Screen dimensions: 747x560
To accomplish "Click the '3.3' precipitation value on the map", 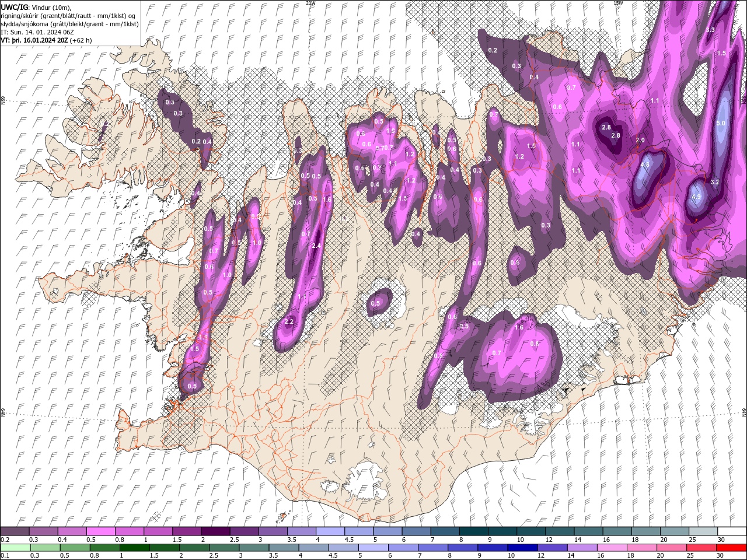I will point(710,30).
